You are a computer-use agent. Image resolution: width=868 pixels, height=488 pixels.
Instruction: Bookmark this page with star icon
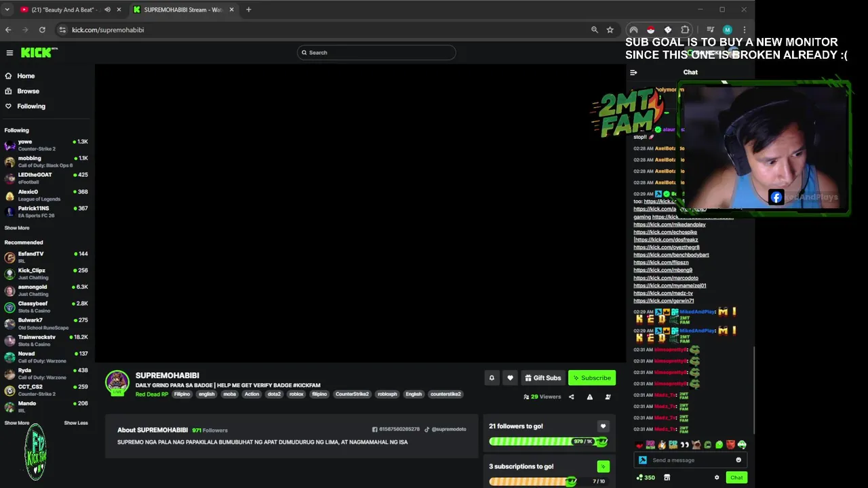pyautogui.click(x=610, y=30)
